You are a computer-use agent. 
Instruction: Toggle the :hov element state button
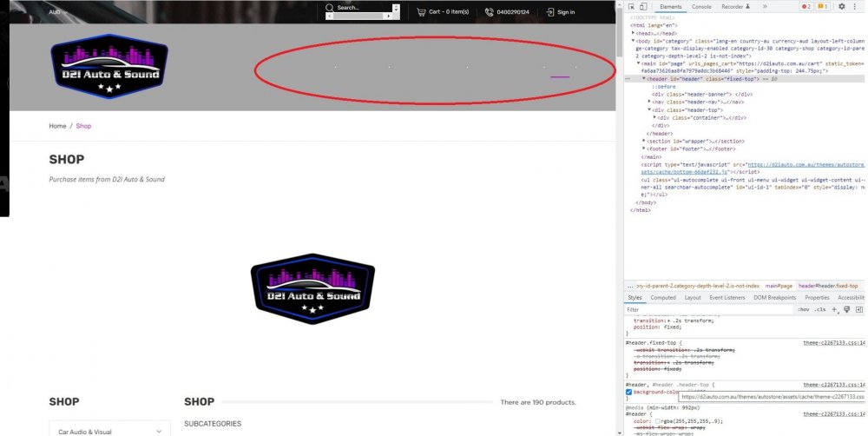point(804,310)
